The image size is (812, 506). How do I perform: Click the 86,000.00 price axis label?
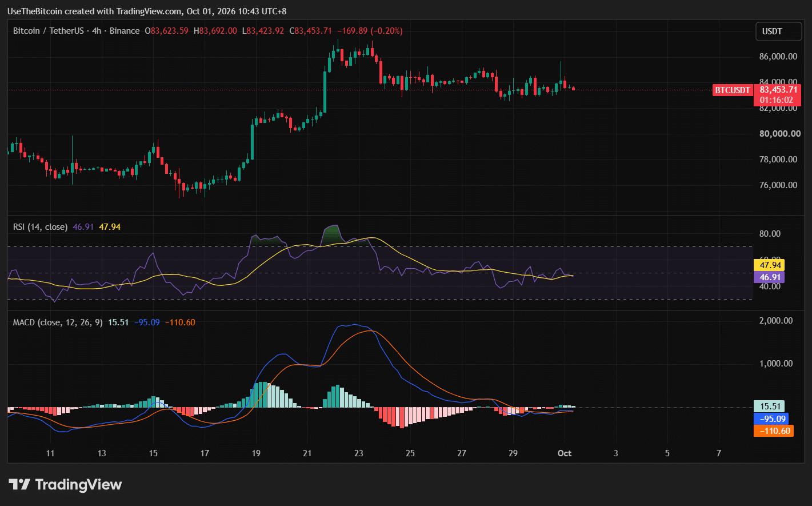tap(778, 57)
